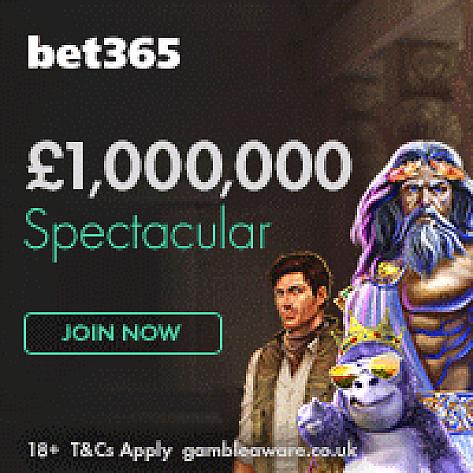Click the green Spectacular word

click(147, 231)
